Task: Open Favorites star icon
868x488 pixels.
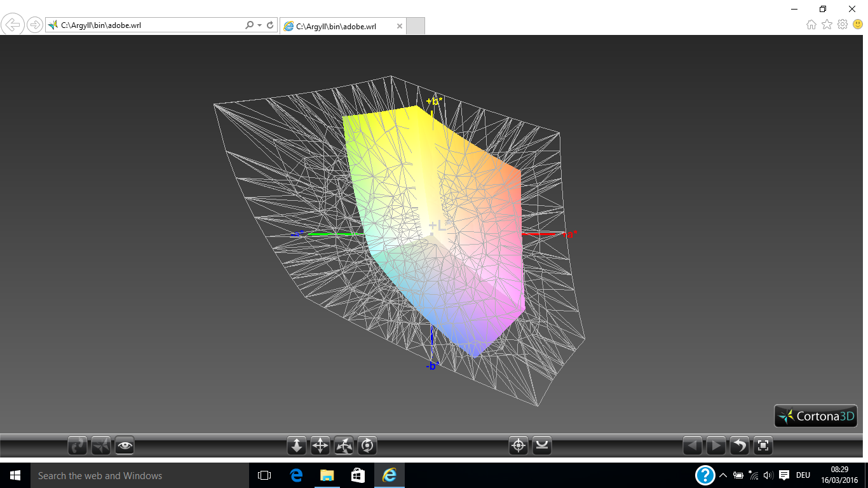Action: [827, 25]
